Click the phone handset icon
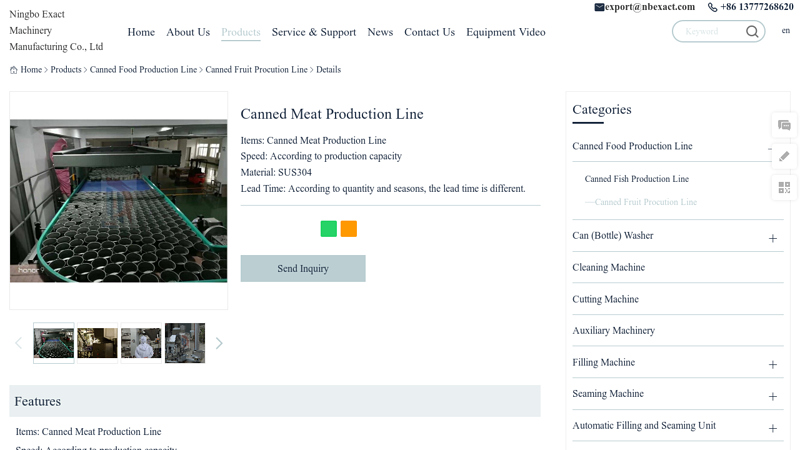The image size is (800, 450). pos(712,7)
